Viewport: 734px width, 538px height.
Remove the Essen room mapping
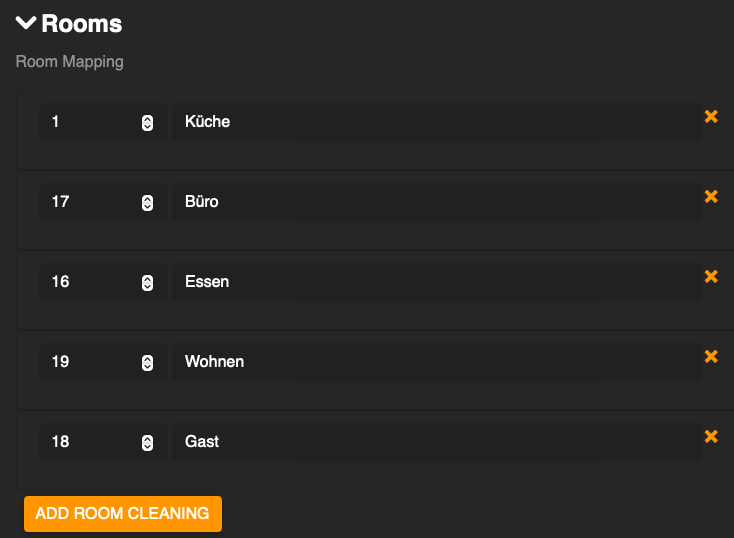point(711,277)
